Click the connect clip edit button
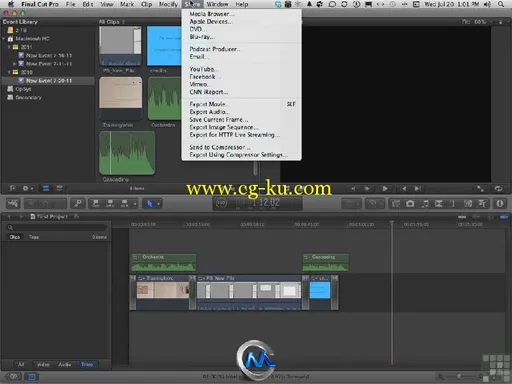This screenshot has height=384, width=512. (x=96, y=203)
